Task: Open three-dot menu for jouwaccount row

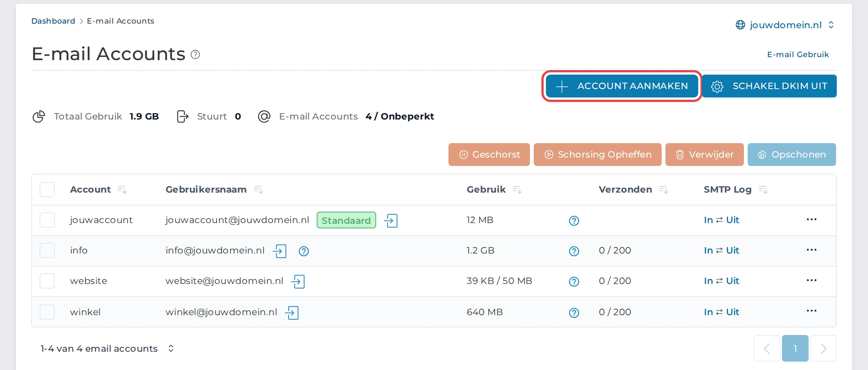Action: click(x=811, y=219)
